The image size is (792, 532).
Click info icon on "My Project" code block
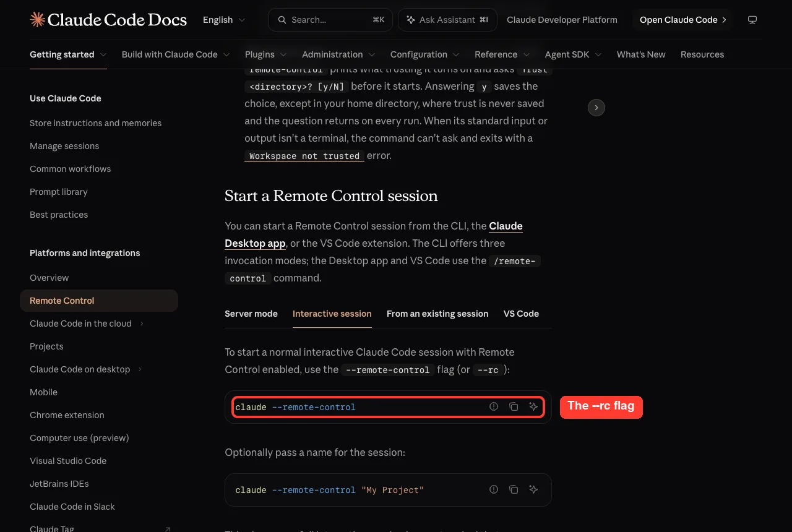click(494, 489)
